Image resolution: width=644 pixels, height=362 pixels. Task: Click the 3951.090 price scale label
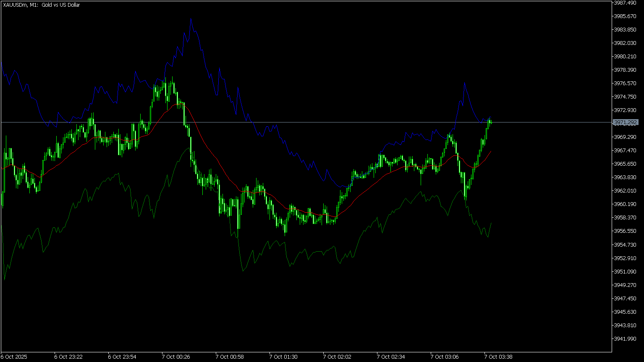626,271
